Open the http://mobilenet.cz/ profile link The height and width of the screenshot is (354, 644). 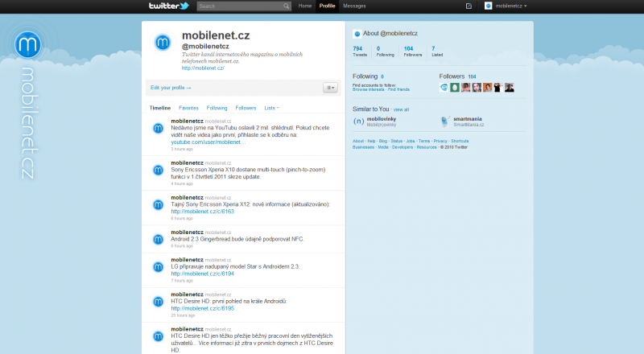click(x=203, y=68)
